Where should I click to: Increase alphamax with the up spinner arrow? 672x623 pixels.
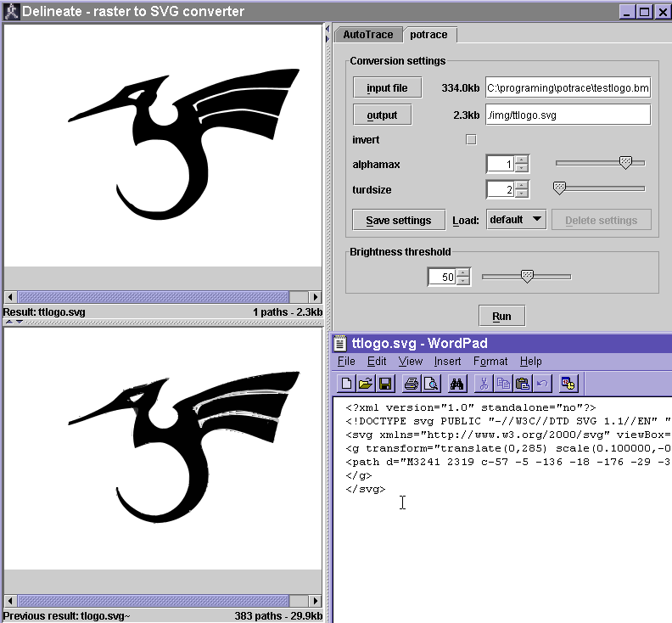(x=522, y=160)
